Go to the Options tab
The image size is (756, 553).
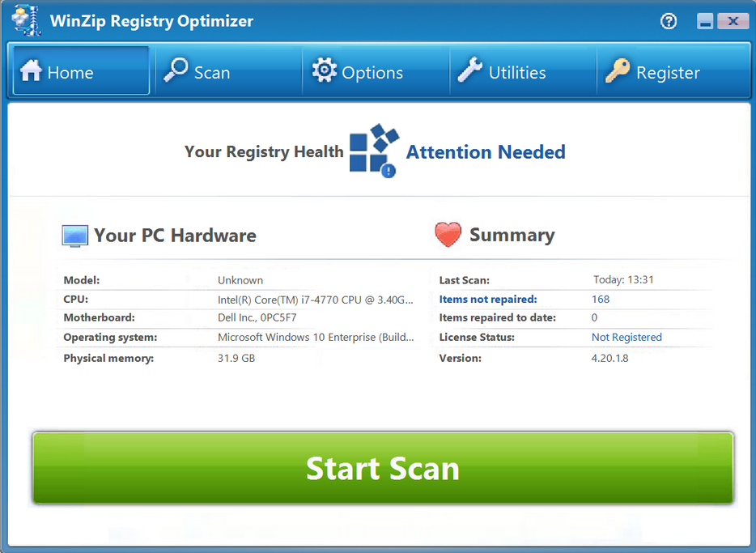click(376, 71)
